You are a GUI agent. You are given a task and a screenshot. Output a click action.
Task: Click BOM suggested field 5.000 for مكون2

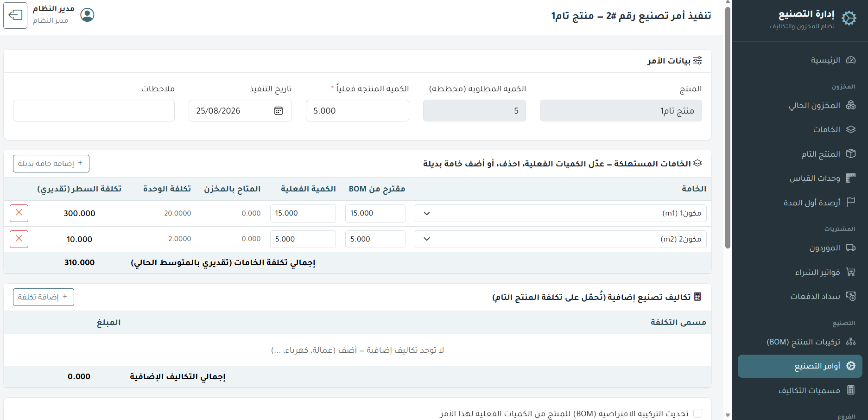[x=375, y=239]
